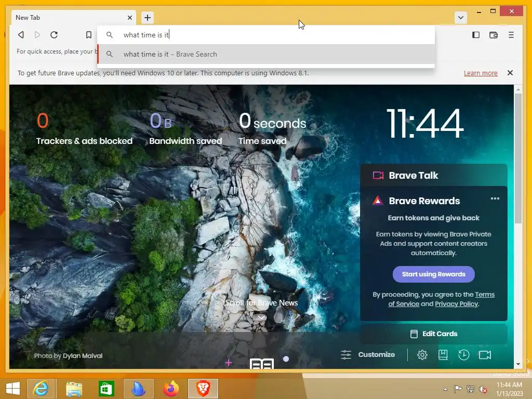
Task: Click scrollbar down arrow
Action: tap(518, 364)
